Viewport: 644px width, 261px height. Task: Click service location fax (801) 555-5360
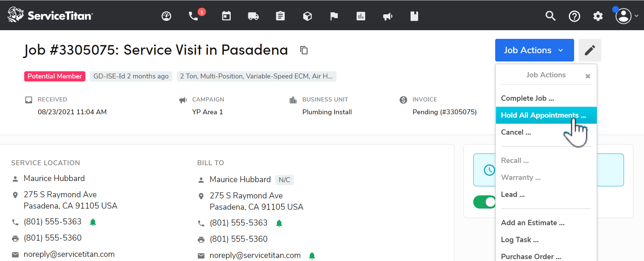[53, 238]
